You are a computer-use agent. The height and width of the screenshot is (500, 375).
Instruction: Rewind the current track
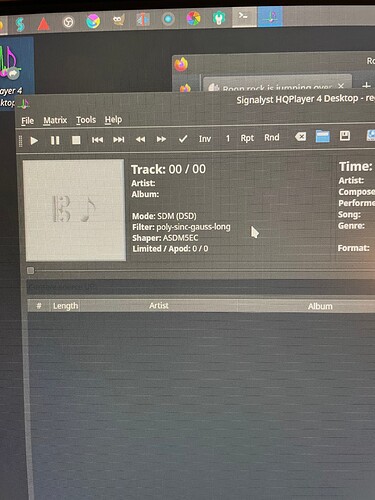(140, 139)
